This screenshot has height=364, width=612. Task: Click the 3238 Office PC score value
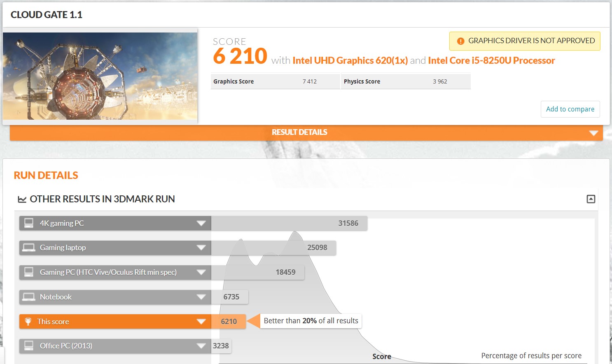(x=221, y=346)
